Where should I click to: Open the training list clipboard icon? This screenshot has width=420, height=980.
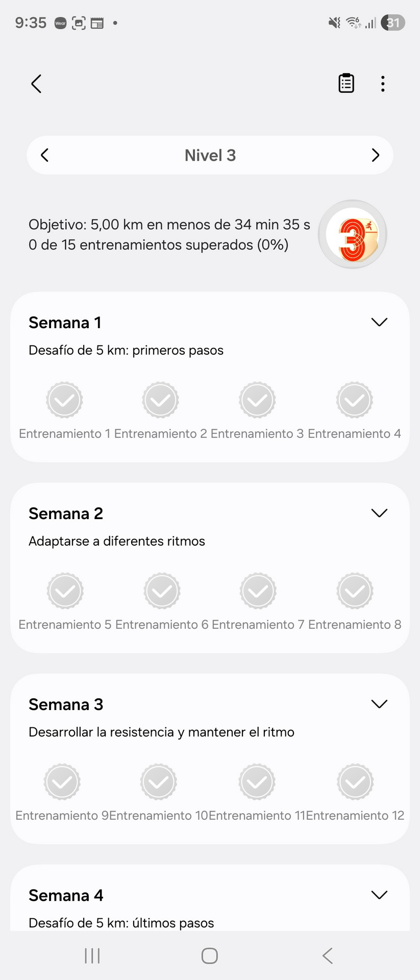click(x=346, y=83)
